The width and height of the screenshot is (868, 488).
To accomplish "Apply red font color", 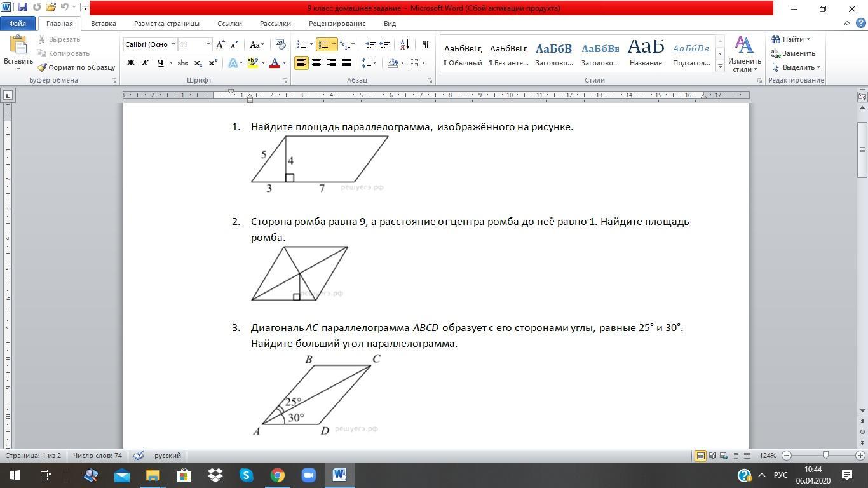I will [x=275, y=63].
